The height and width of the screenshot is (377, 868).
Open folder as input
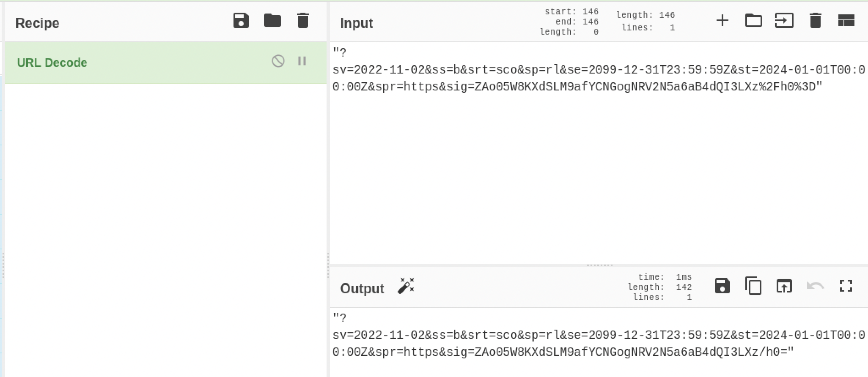tap(753, 21)
